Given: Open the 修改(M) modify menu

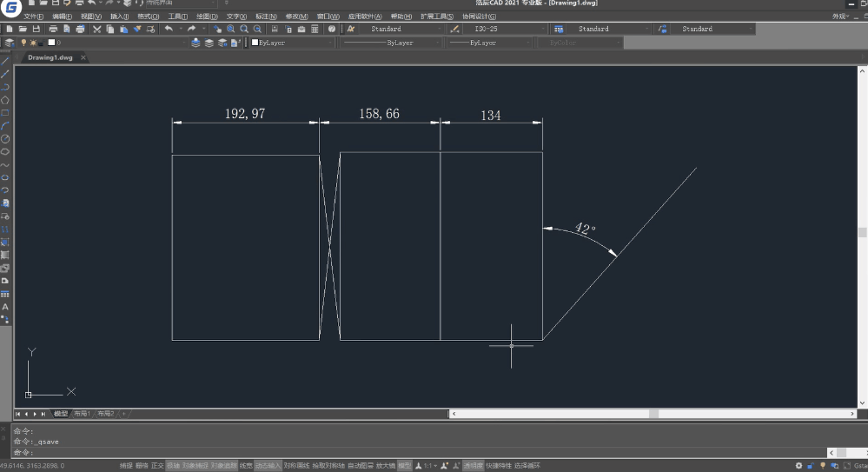Looking at the screenshot, I should point(296,17).
